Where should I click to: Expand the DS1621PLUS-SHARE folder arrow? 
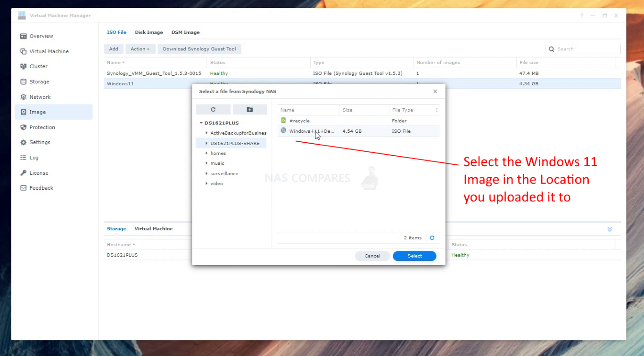point(206,143)
